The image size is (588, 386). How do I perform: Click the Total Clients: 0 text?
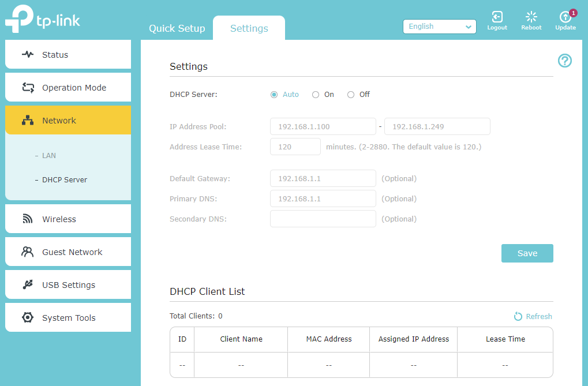coord(196,316)
